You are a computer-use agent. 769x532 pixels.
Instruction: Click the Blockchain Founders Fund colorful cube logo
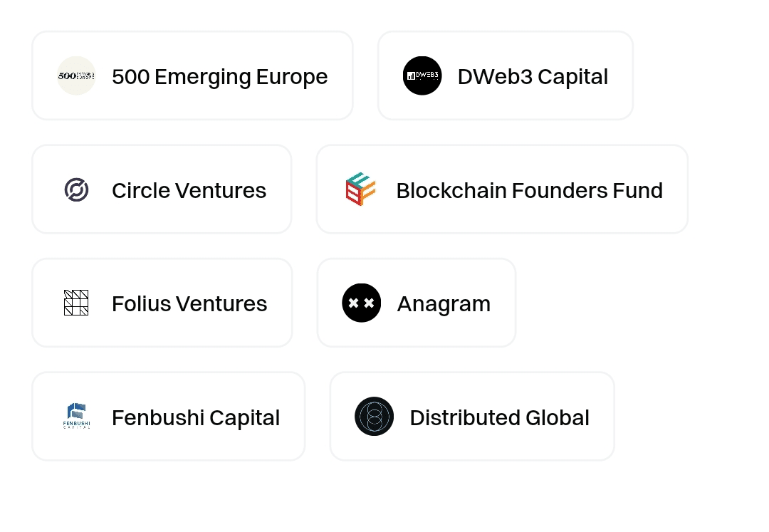360,189
